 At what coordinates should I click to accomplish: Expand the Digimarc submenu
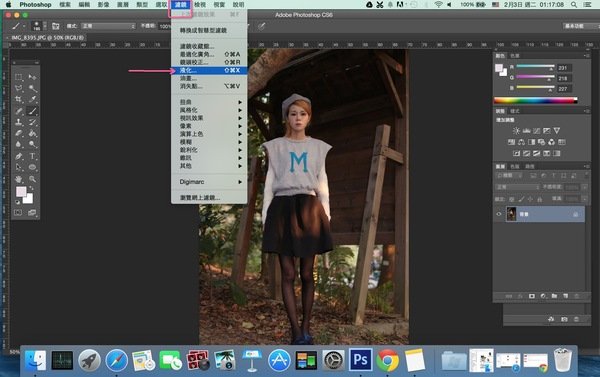pos(209,182)
